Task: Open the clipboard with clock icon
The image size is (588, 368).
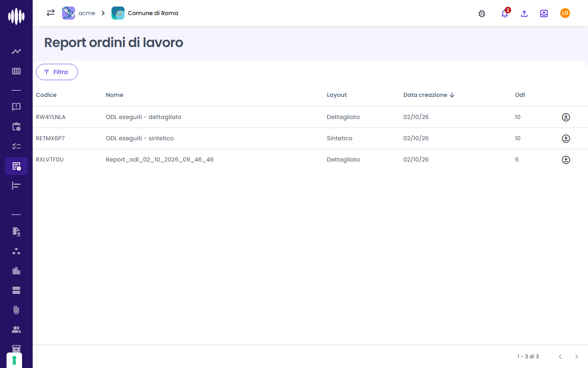Action: coord(16,127)
